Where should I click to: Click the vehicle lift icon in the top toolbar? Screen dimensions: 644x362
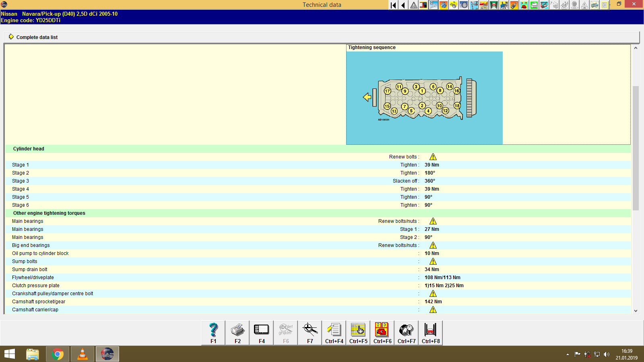[494, 5]
